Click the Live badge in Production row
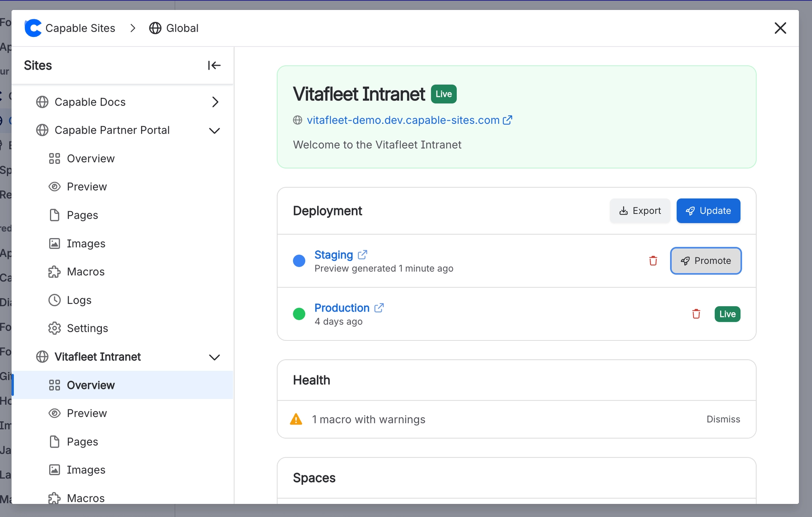The height and width of the screenshot is (517, 812). [727, 314]
